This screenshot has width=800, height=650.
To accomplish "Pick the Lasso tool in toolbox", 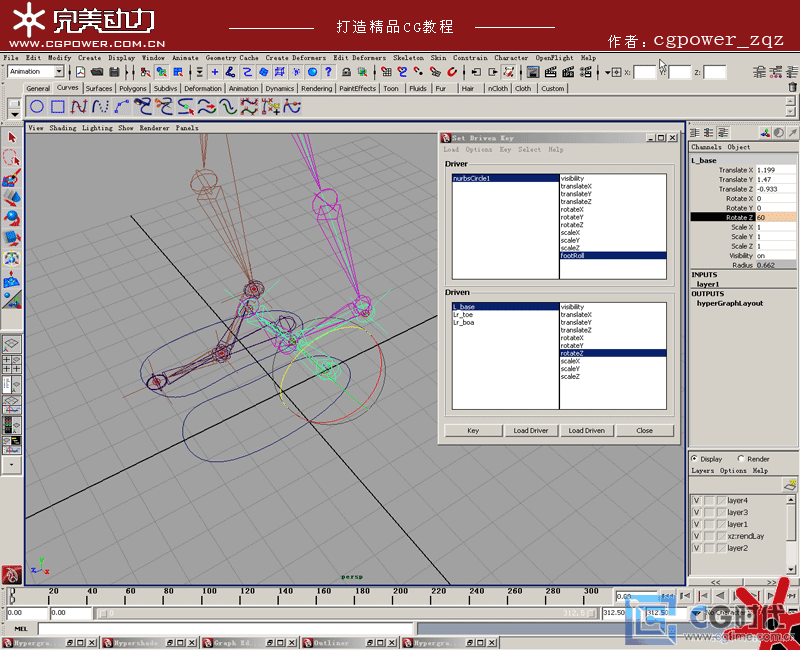I will tap(12, 158).
